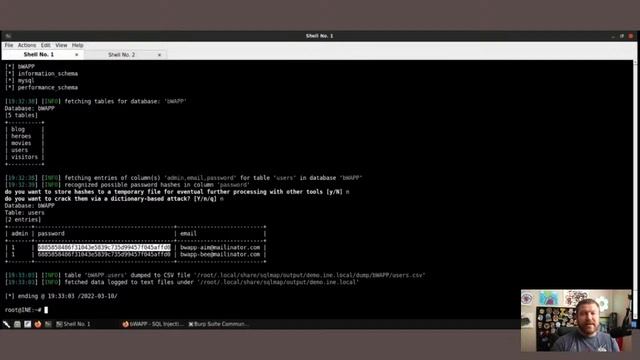This screenshot has width=640, height=360.
Task: Click the root@INE shell prompt
Action: [23, 310]
